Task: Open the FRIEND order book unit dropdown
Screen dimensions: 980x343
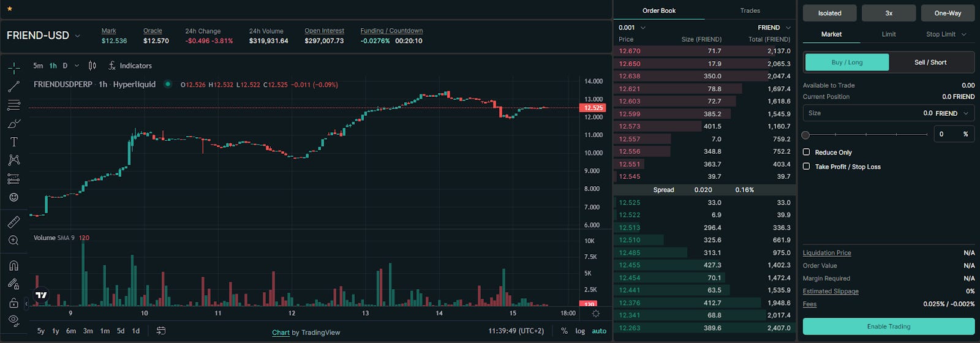Action: click(x=774, y=28)
